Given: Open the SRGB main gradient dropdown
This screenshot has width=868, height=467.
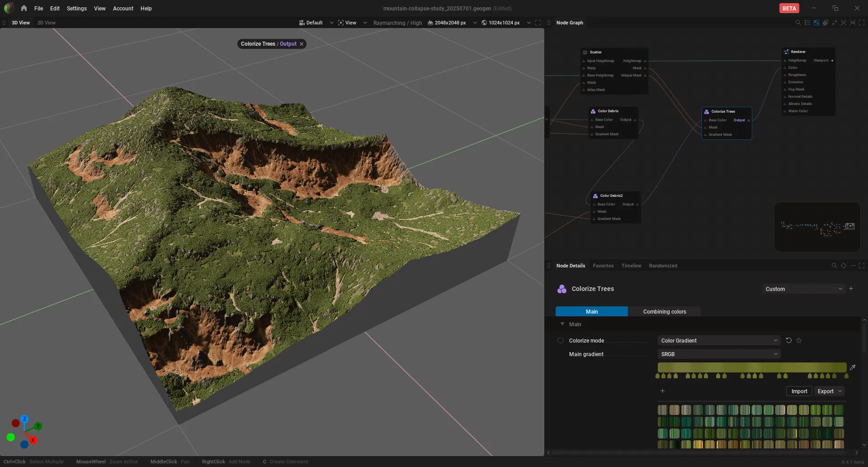Looking at the screenshot, I should coord(719,354).
